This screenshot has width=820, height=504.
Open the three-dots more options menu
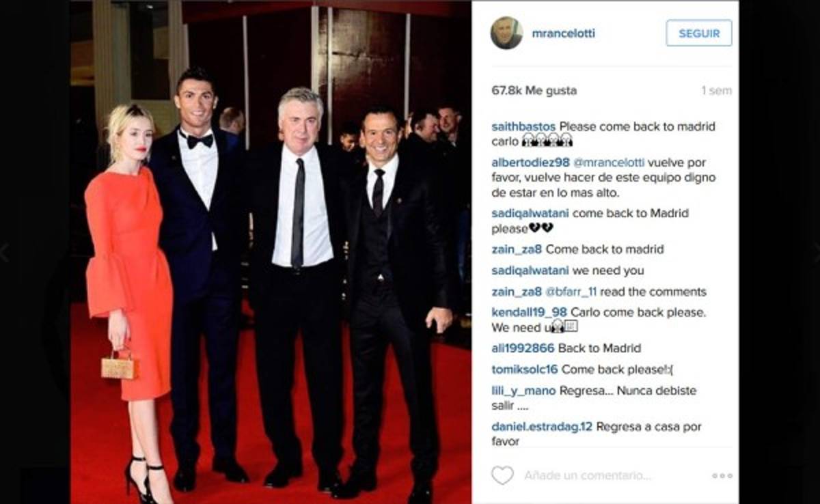pos(722,475)
